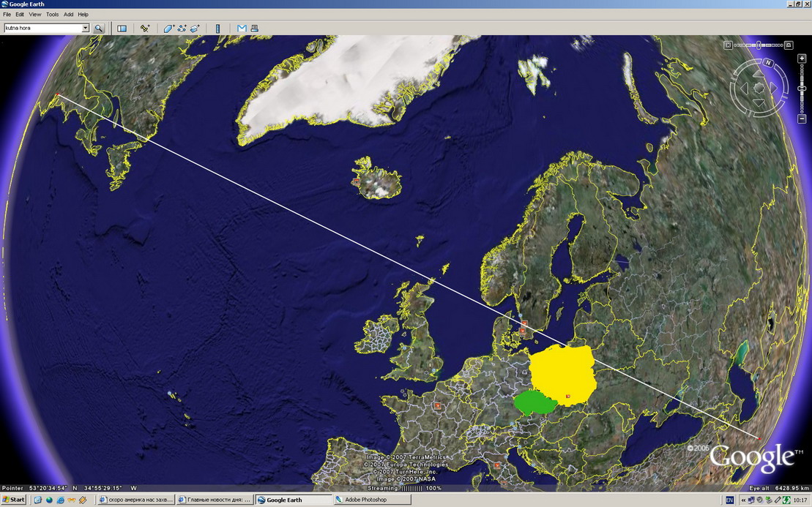812x507 pixels.
Task: Select the Add Image Overlay tool
Action: coord(195,29)
